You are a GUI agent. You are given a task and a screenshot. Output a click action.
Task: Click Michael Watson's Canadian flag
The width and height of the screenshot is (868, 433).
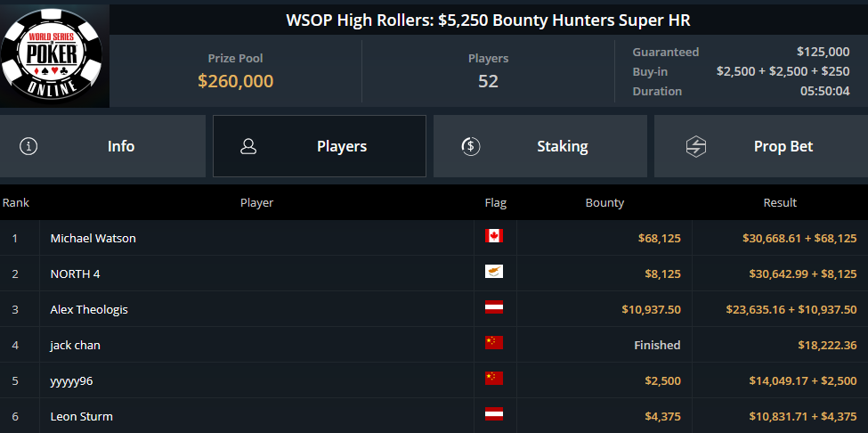click(494, 236)
